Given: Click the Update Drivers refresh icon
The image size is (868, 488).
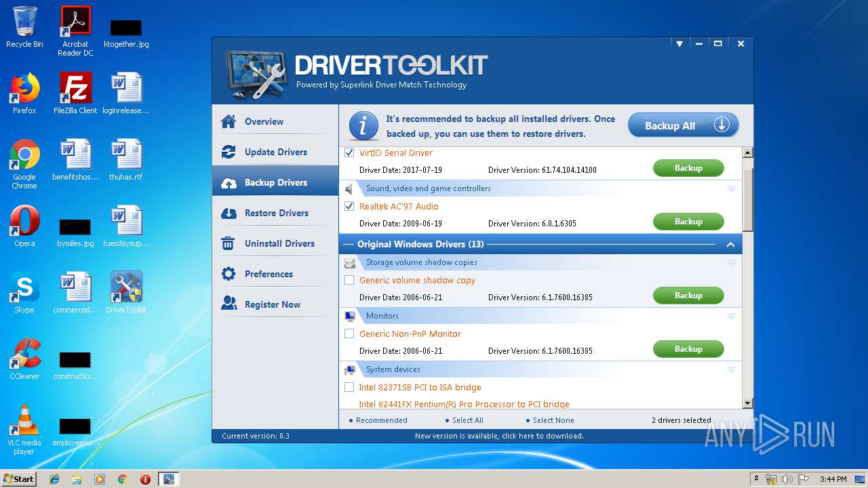Looking at the screenshot, I should coord(229,152).
